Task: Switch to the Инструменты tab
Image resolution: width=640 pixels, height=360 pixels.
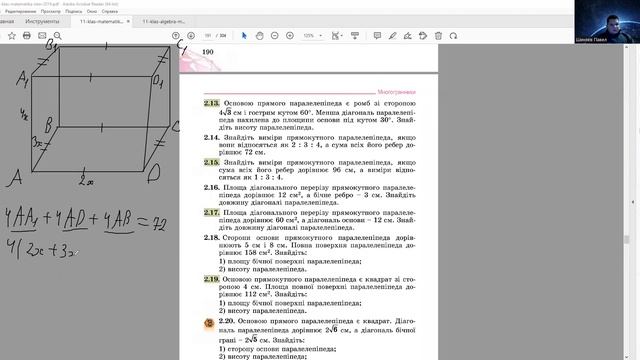Action: 42,21
